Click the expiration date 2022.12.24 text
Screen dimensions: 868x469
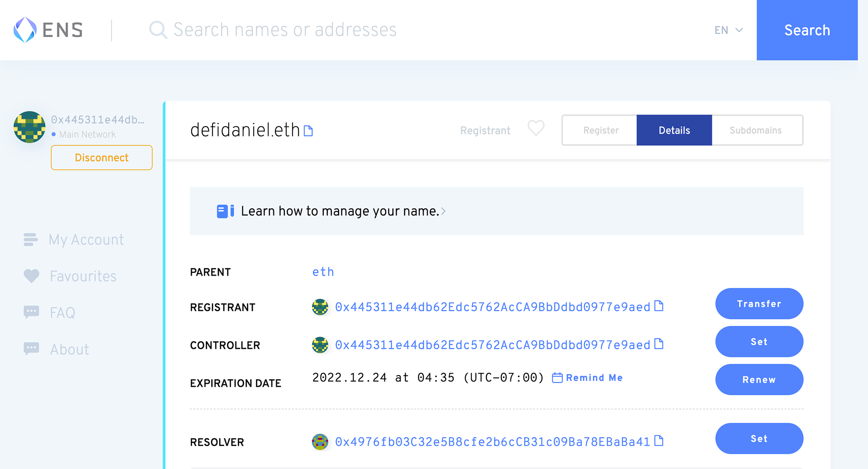428,378
